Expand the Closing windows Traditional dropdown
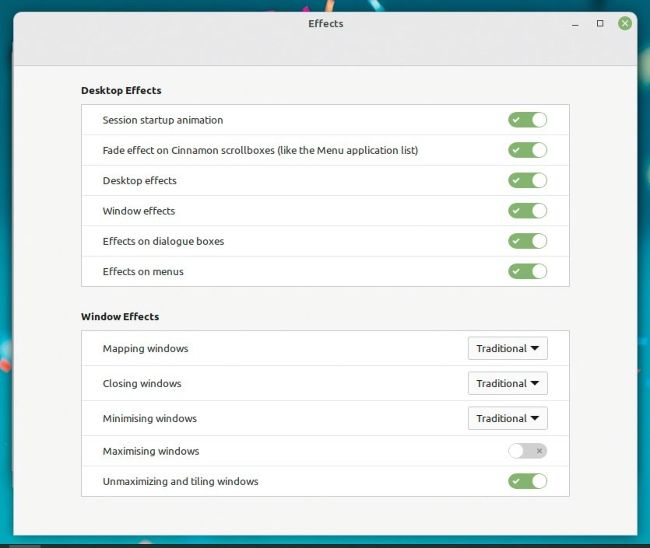This screenshot has height=548, width=650. (507, 384)
